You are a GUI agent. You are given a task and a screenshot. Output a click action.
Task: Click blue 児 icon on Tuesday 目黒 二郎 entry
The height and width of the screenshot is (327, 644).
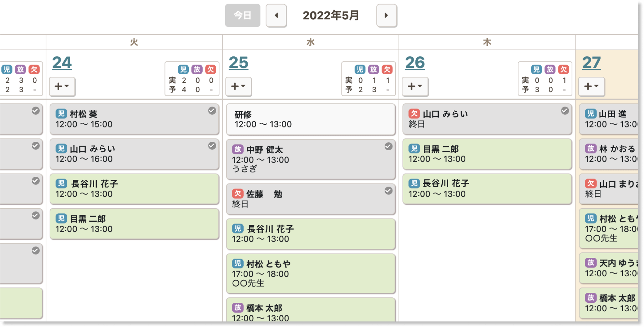pos(61,218)
